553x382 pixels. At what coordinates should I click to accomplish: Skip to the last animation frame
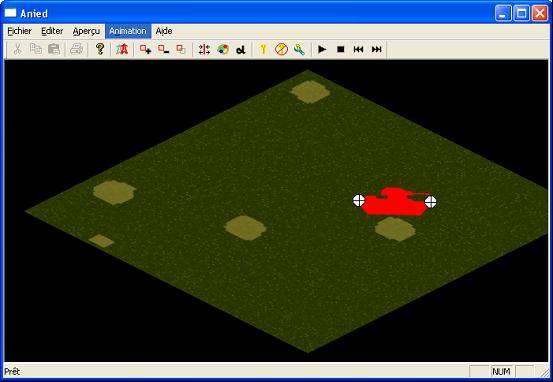pos(377,49)
